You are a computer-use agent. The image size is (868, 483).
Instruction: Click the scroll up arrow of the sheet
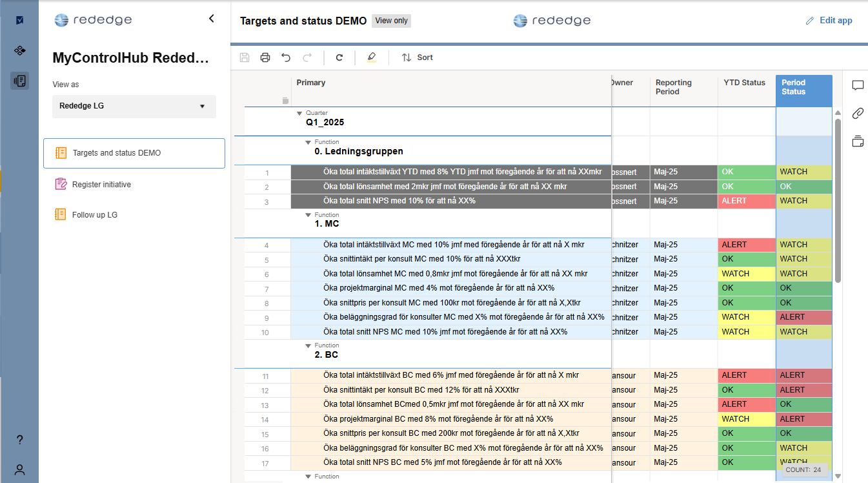coord(838,113)
